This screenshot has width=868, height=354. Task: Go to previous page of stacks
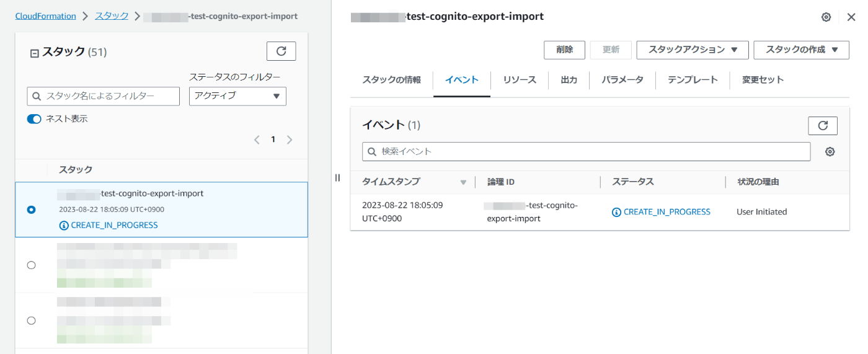pos(257,139)
